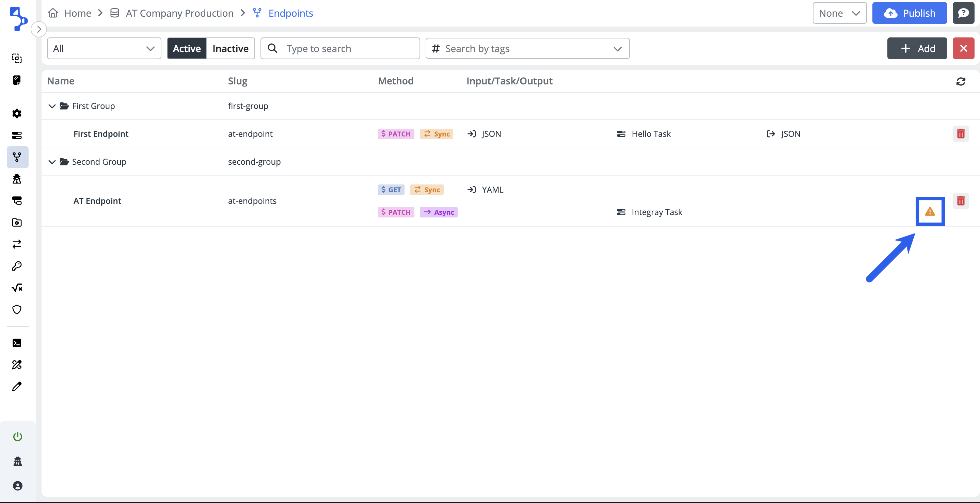Open the terminal icon in sidebar
Viewport: 980px width, 503px height.
(17, 343)
